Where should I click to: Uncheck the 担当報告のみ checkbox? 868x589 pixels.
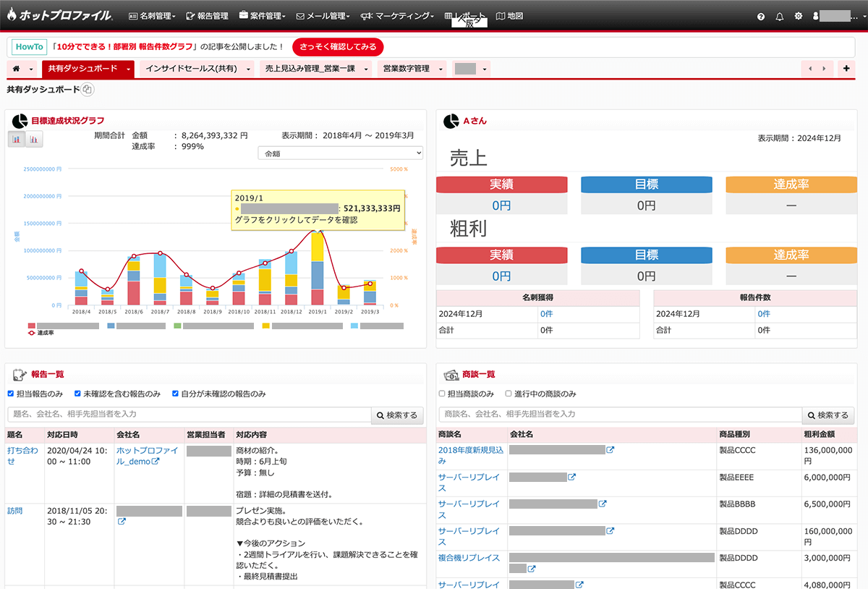click(11, 394)
